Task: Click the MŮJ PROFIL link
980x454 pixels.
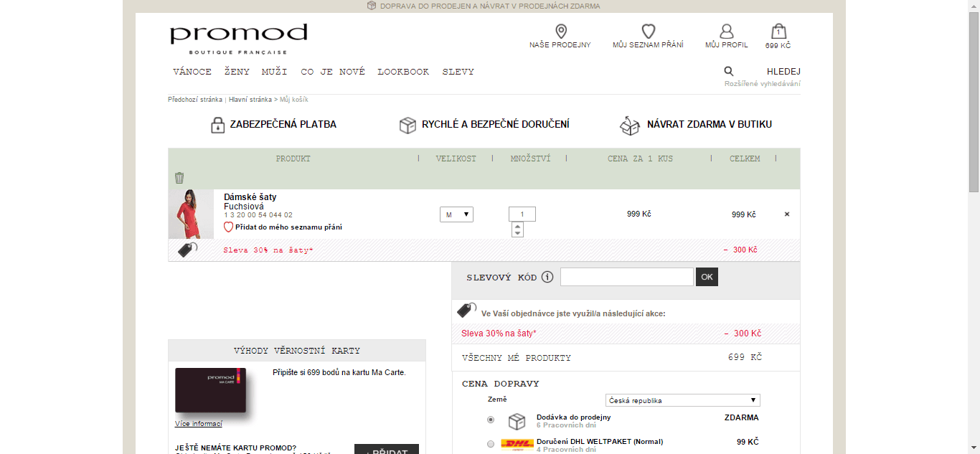Action: (x=727, y=45)
